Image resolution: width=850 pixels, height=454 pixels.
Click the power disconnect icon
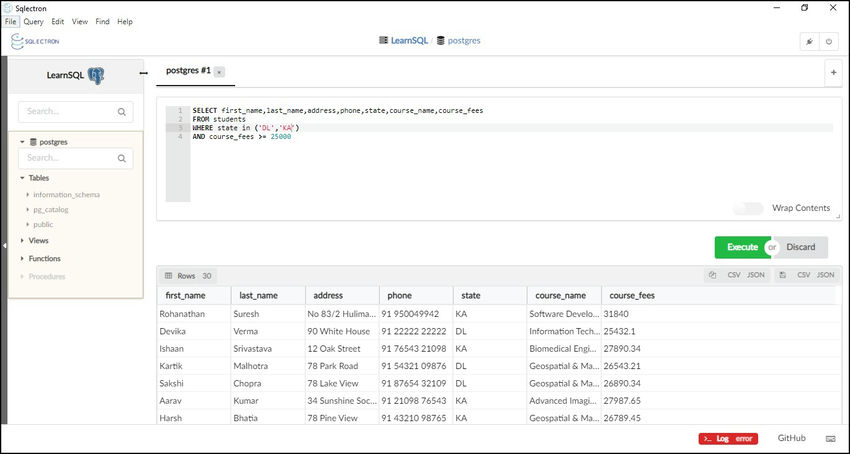coord(829,42)
